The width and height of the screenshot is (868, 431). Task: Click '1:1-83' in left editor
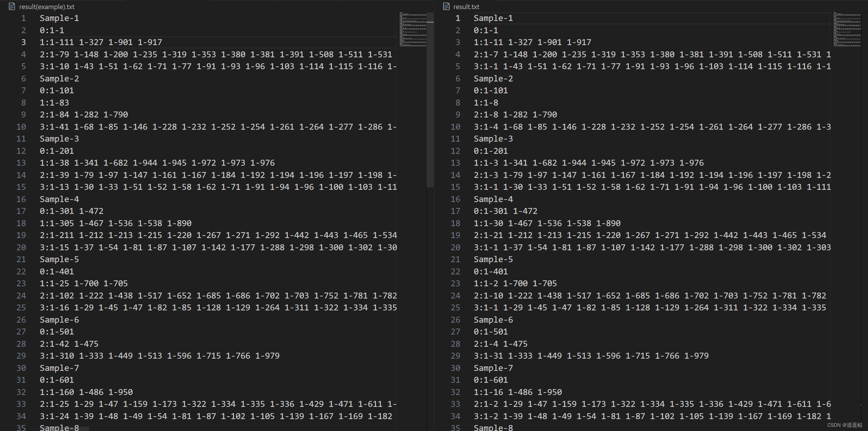click(x=54, y=103)
